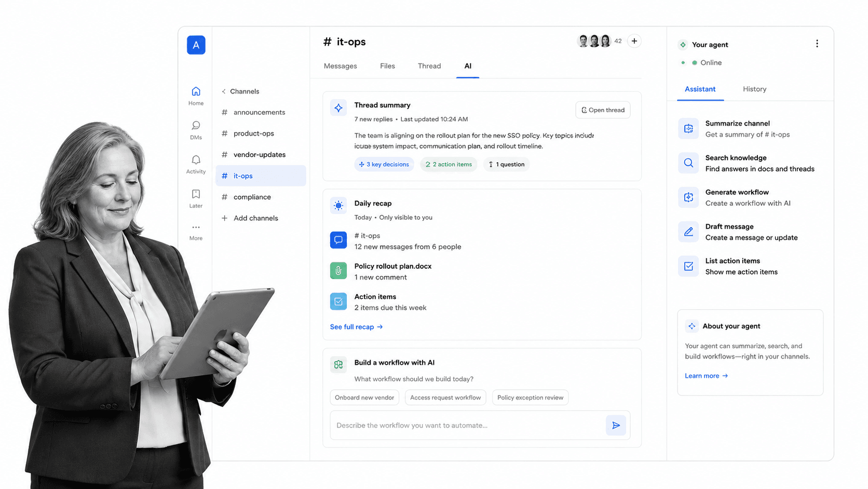Select the 1 question chip

pos(507,164)
